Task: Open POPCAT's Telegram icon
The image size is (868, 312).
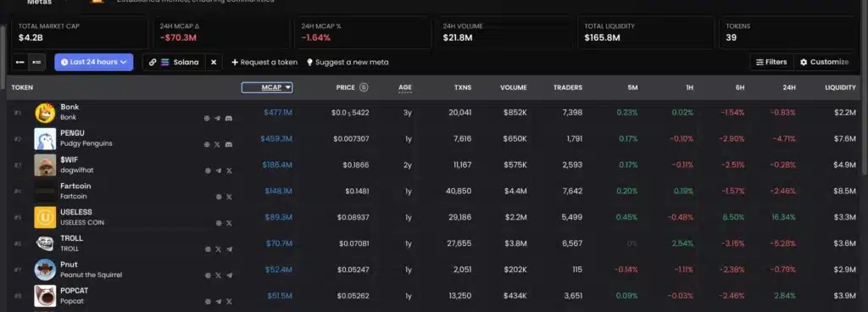Action: click(218, 302)
